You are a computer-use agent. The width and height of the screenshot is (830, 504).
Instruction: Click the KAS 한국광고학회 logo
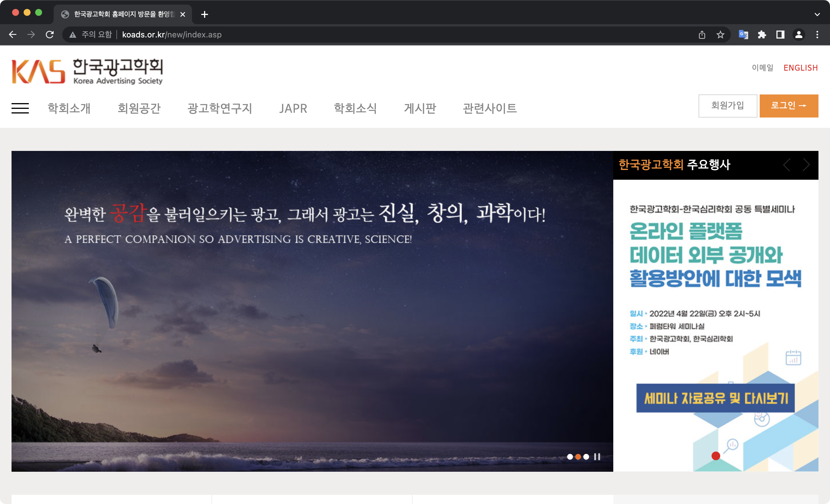87,71
